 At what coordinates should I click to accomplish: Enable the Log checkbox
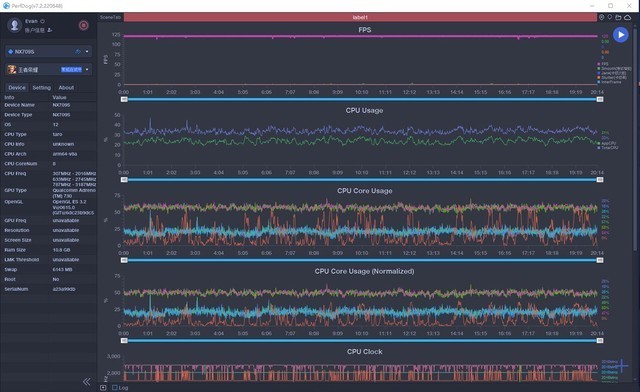click(x=115, y=388)
